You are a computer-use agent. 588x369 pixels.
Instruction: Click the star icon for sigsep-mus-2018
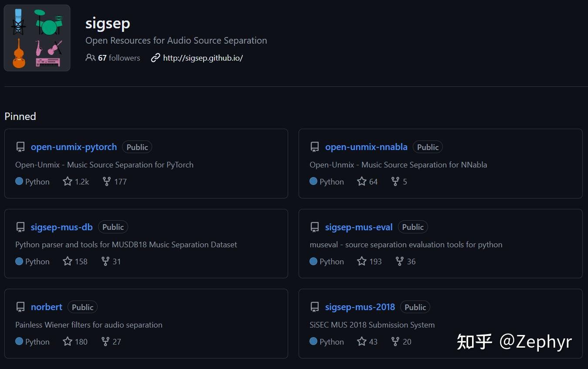pyautogui.click(x=362, y=342)
